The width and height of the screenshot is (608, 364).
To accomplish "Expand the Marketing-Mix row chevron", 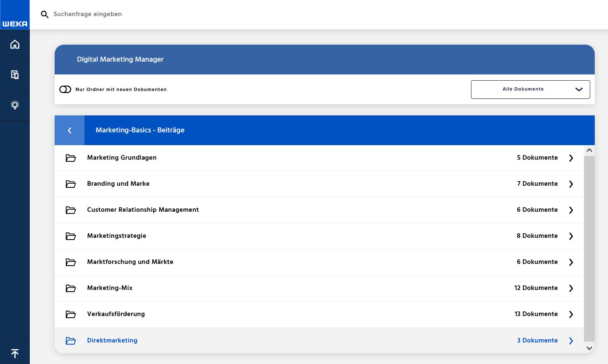I will 571,288.
